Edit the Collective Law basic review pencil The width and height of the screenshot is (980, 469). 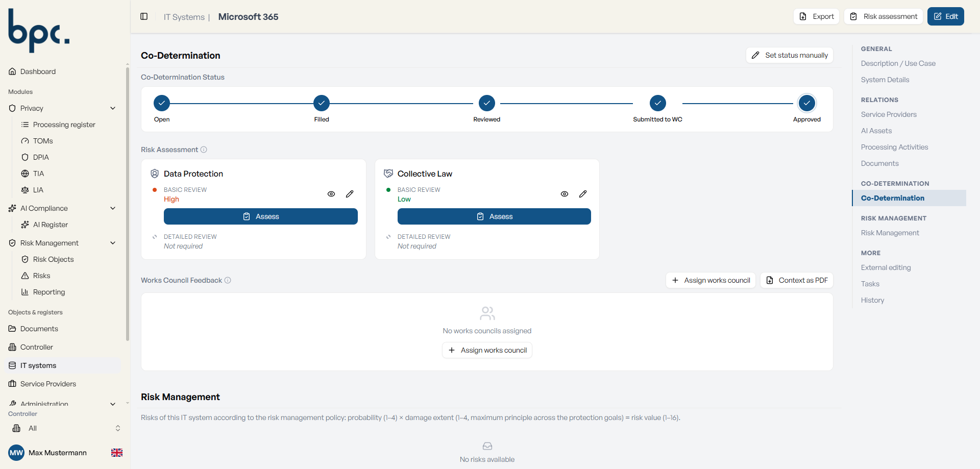click(x=583, y=194)
